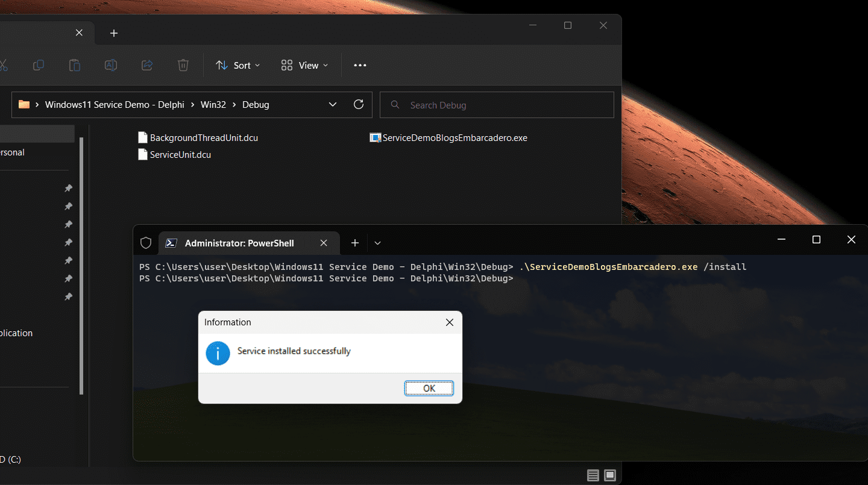Click the Share icon in the toolbar
This screenshot has height=485, width=868.
[147, 65]
